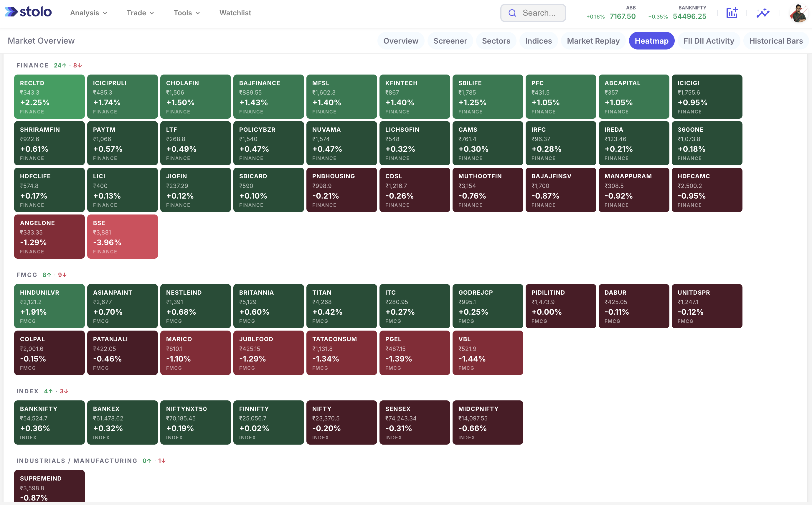Image resolution: width=812 pixels, height=505 pixels.
Task: Switch to Historical Bars tab
Action: point(775,41)
